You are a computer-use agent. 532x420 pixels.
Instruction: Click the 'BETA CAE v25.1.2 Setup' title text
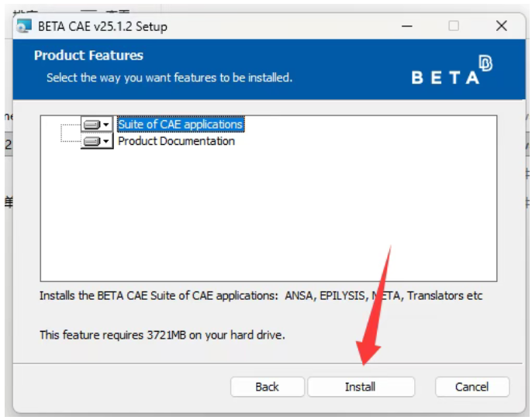102,26
